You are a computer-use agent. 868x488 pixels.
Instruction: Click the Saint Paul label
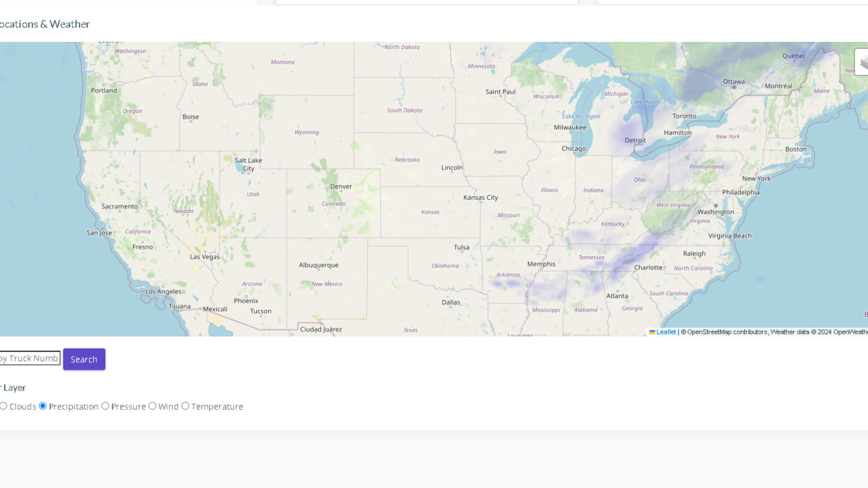500,91
